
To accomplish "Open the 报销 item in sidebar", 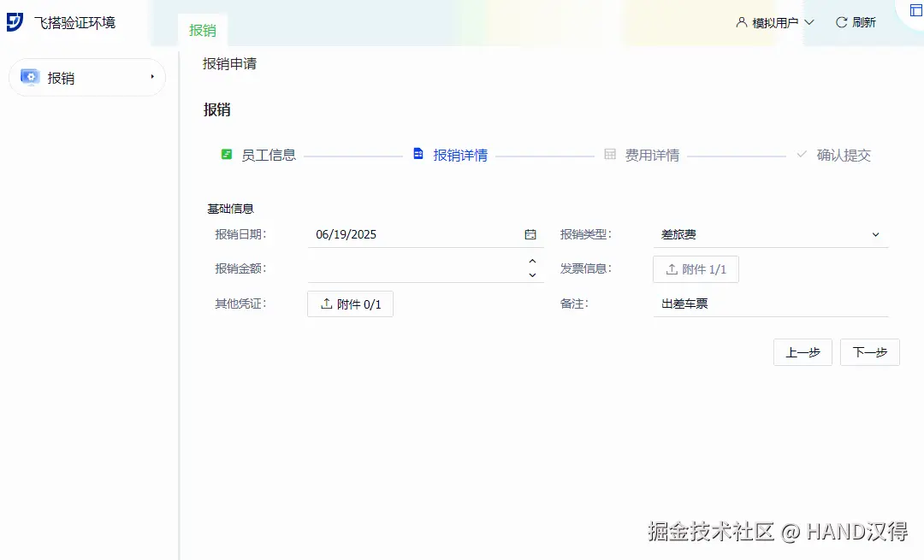I will point(87,77).
